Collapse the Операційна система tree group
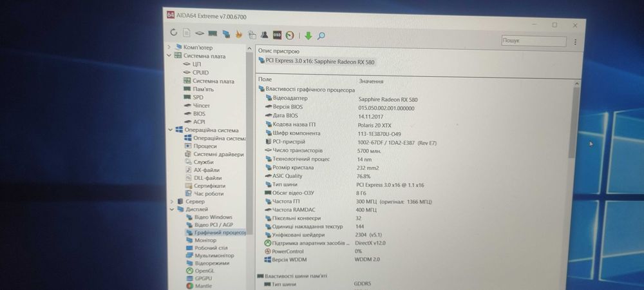644x290 pixels. pyautogui.click(x=171, y=130)
